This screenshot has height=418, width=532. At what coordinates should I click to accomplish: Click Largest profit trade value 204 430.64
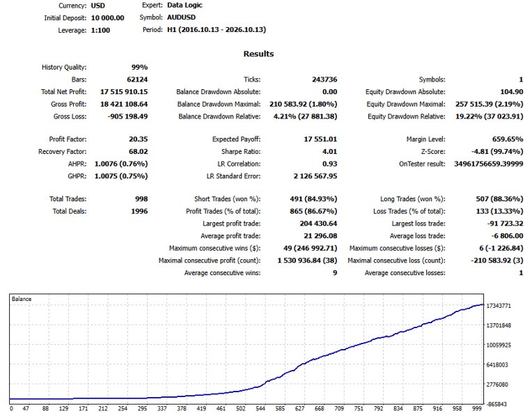pos(319,224)
